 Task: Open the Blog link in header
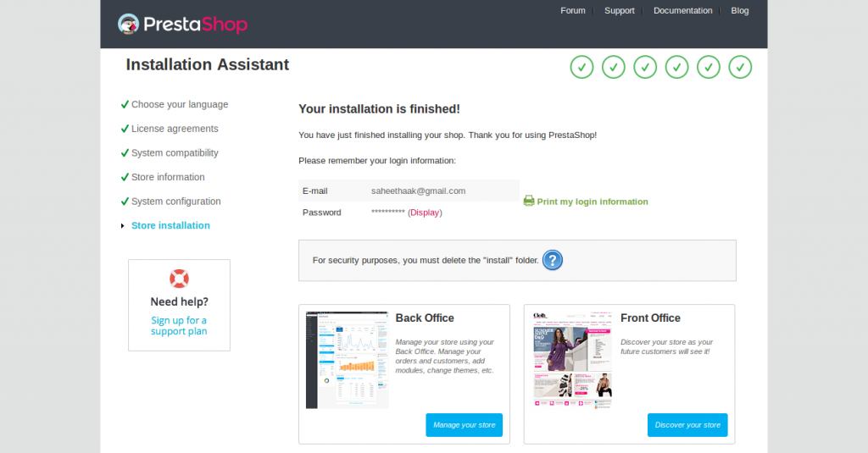[x=739, y=10]
